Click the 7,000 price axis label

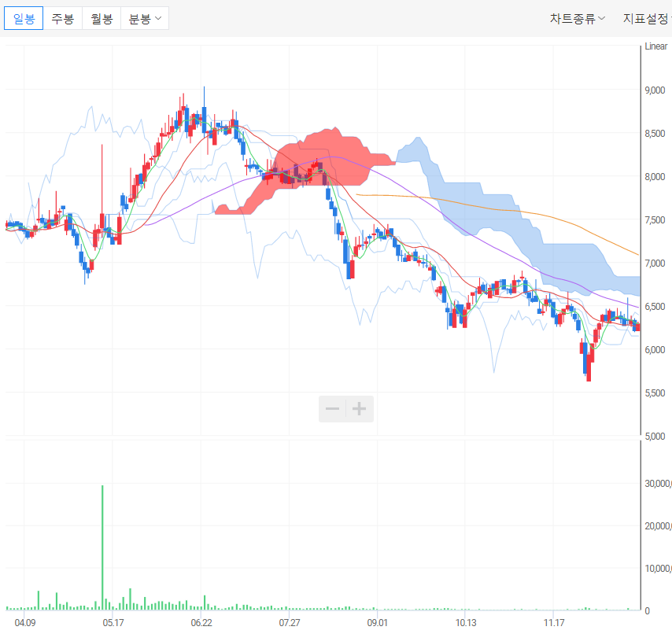pos(655,263)
